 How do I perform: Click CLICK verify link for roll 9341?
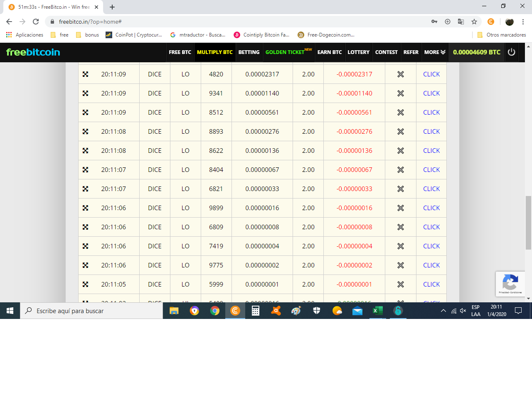431,93
